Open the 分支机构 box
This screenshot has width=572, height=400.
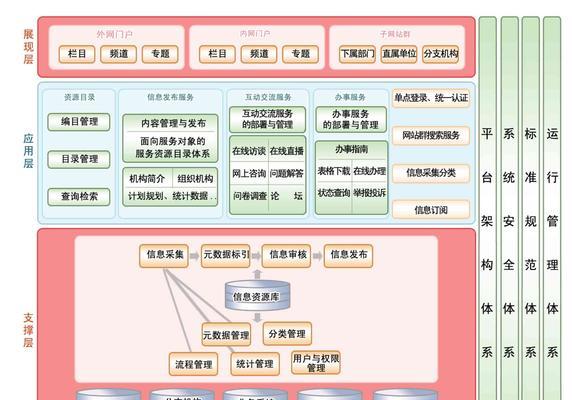[x=440, y=54]
